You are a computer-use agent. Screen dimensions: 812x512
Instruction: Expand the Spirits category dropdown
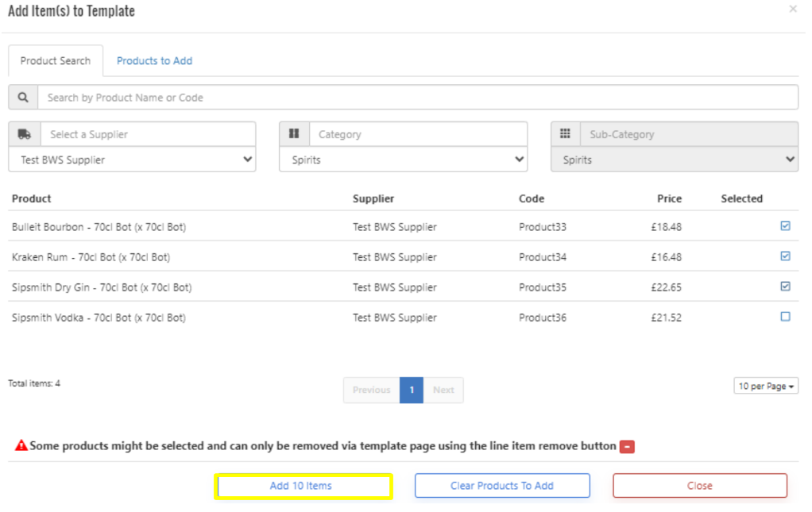403,160
